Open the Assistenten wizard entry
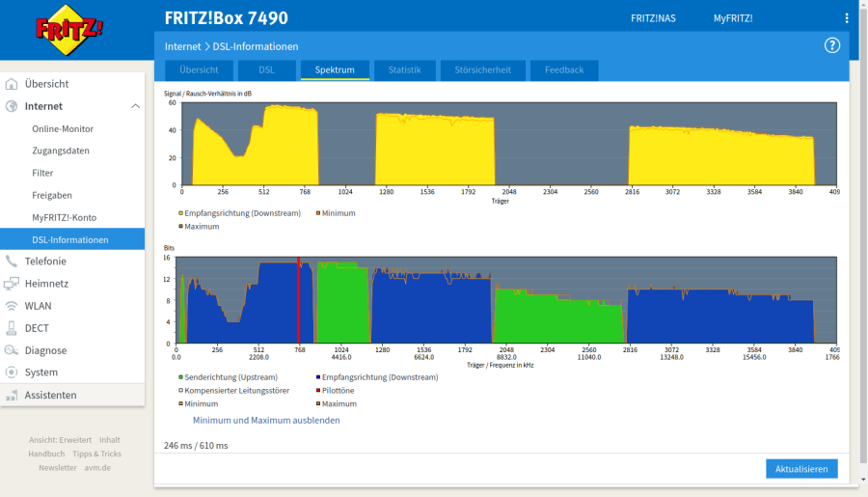This screenshot has width=868, height=497. (50, 395)
